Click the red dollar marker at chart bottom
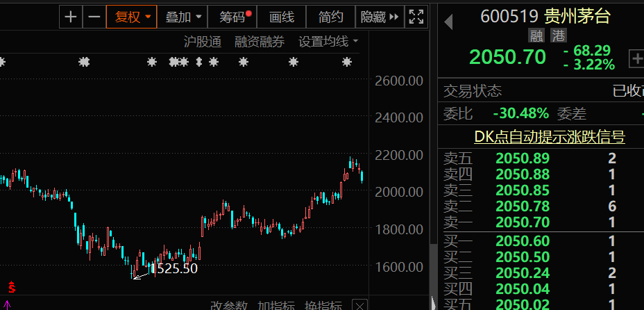This screenshot has height=310, width=644. tap(12, 286)
